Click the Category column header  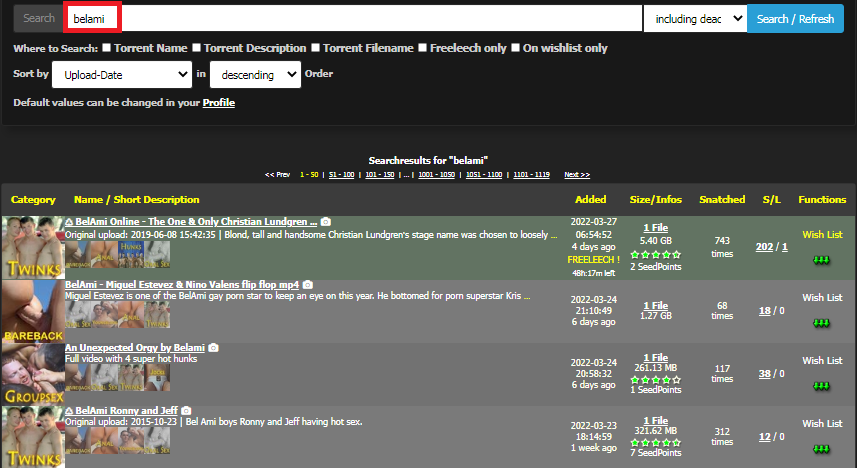click(x=33, y=200)
